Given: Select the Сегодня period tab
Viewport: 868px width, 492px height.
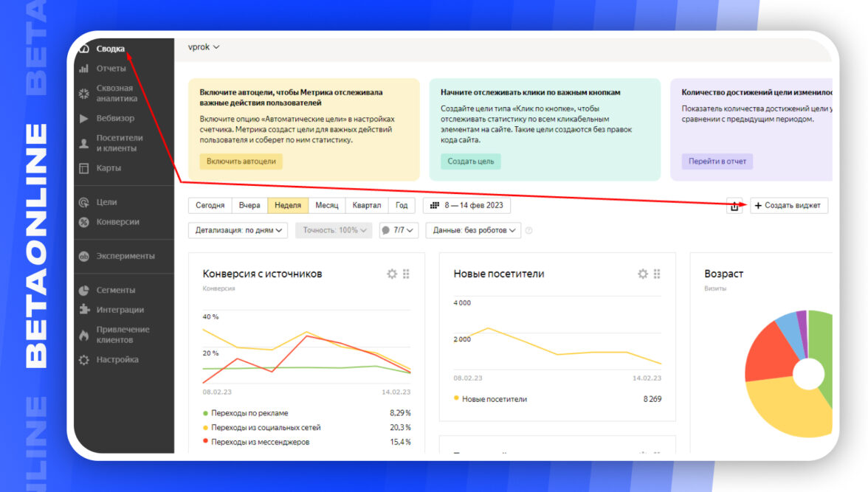Looking at the screenshot, I should pyautogui.click(x=210, y=205).
